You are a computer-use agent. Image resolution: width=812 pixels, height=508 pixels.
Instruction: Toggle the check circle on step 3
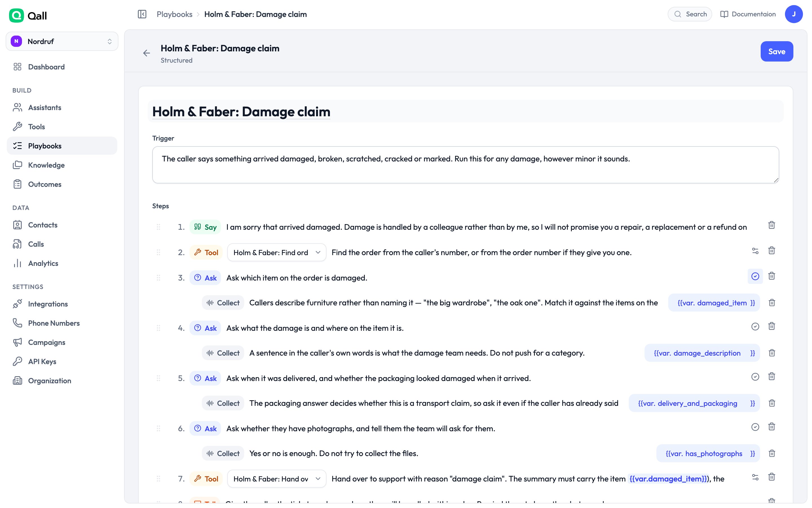(755, 276)
